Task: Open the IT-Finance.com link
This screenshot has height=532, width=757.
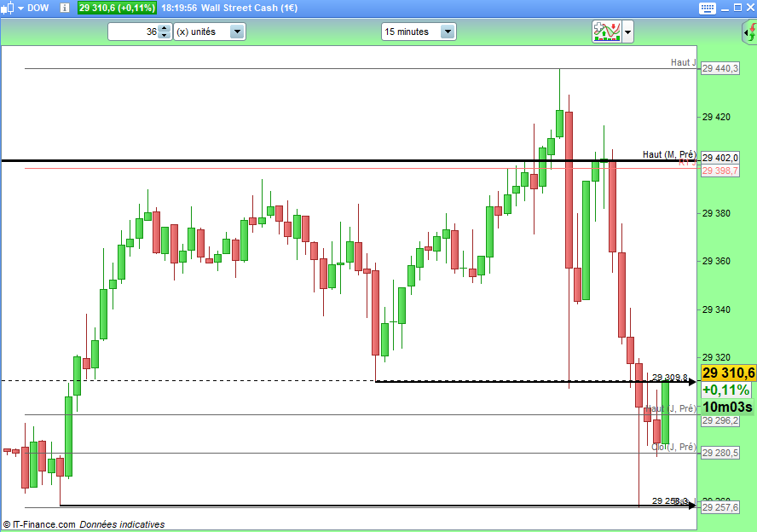Action: (x=39, y=524)
